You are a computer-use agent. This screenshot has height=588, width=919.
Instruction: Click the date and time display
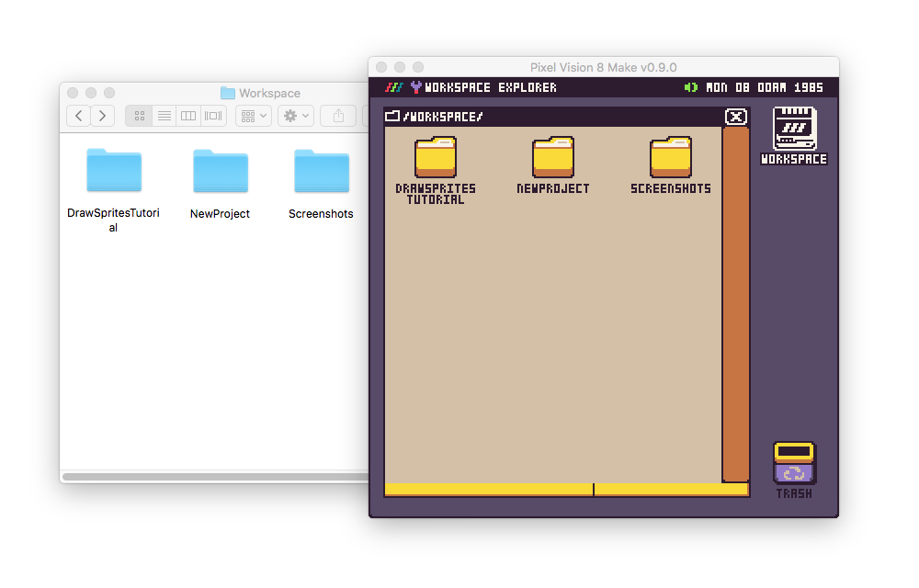[x=765, y=87]
